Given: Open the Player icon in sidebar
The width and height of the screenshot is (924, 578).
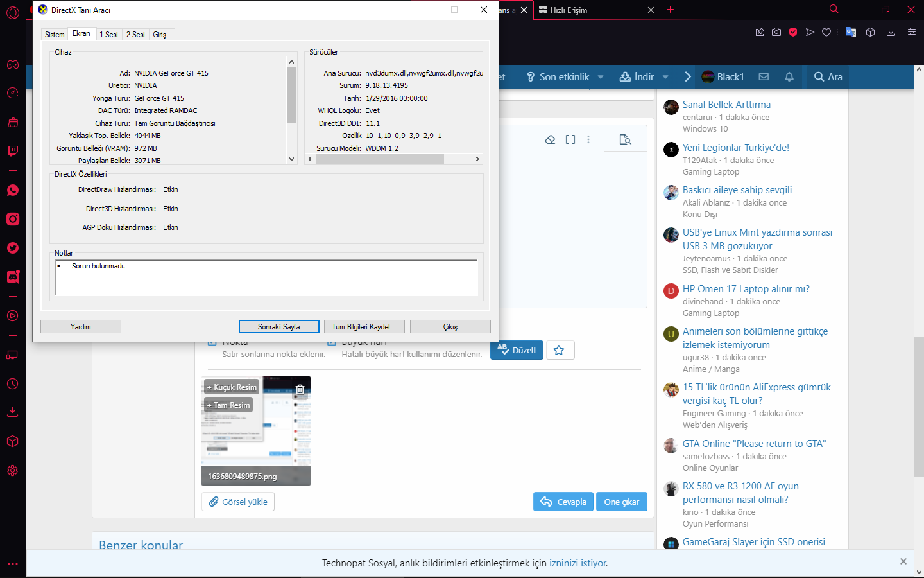Looking at the screenshot, I should [x=13, y=316].
